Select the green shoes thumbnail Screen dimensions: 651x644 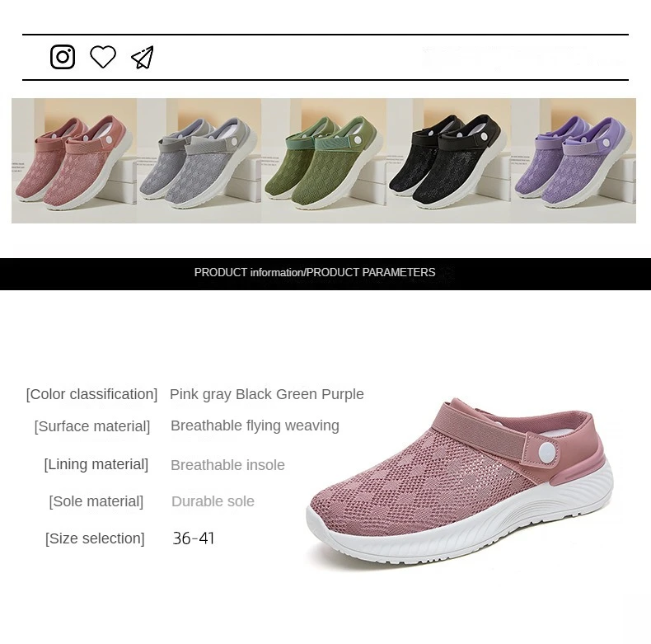(324, 161)
